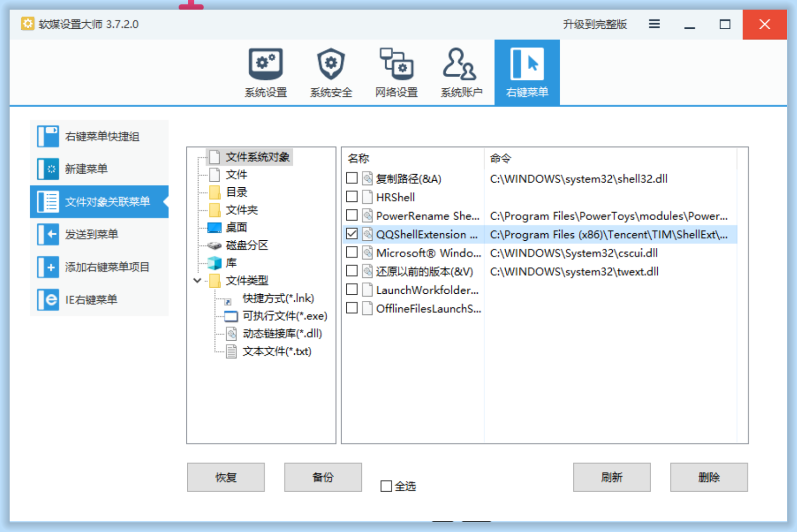The image size is (797, 532).
Task: Click the 添加右键菜单项目 plus icon
Action: click(48, 267)
